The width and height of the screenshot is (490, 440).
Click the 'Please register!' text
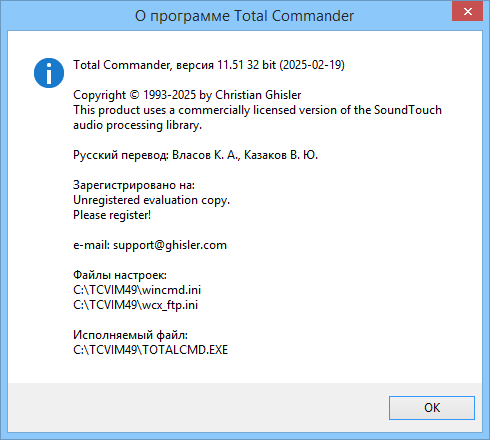tap(112, 215)
